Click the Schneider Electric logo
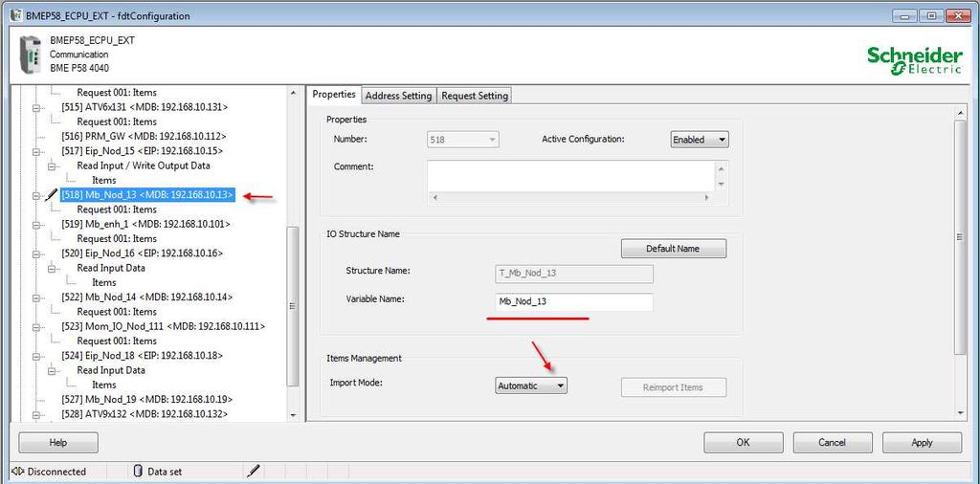Screen dimensions: 980x484 click(915, 60)
